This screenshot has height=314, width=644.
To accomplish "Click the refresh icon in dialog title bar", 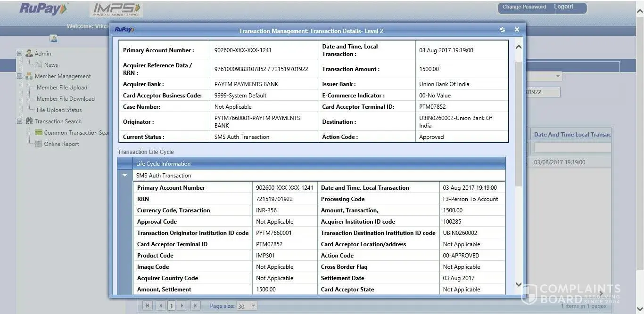I will 503,30.
